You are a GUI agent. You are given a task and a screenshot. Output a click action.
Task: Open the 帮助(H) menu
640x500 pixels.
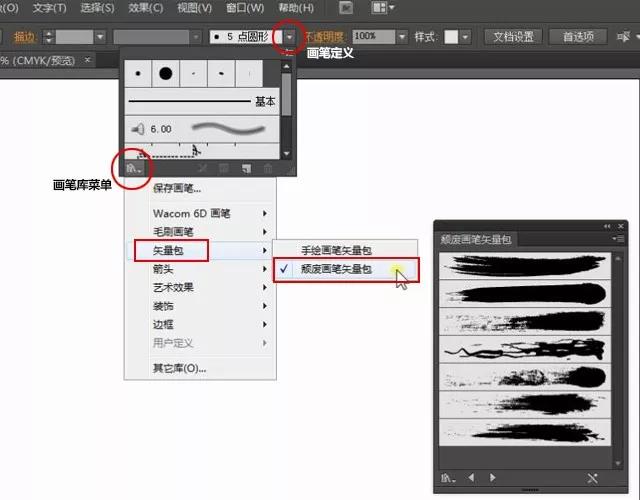296,8
